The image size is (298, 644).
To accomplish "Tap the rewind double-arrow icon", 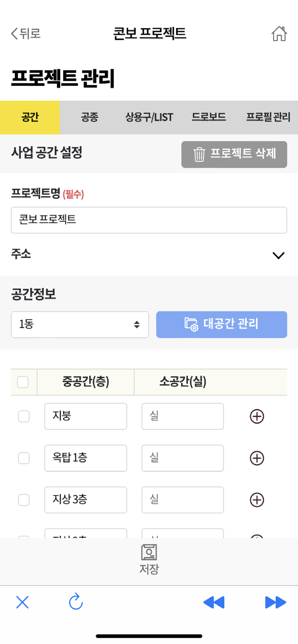I will pos(214,602).
